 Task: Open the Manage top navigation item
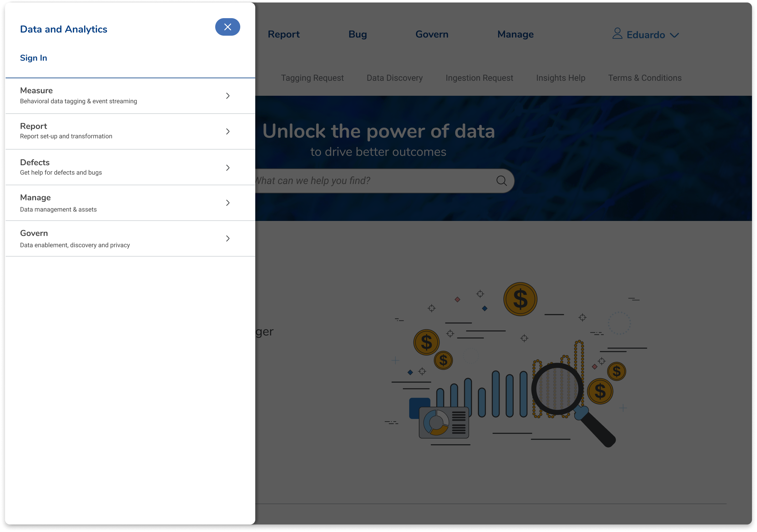click(515, 34)
